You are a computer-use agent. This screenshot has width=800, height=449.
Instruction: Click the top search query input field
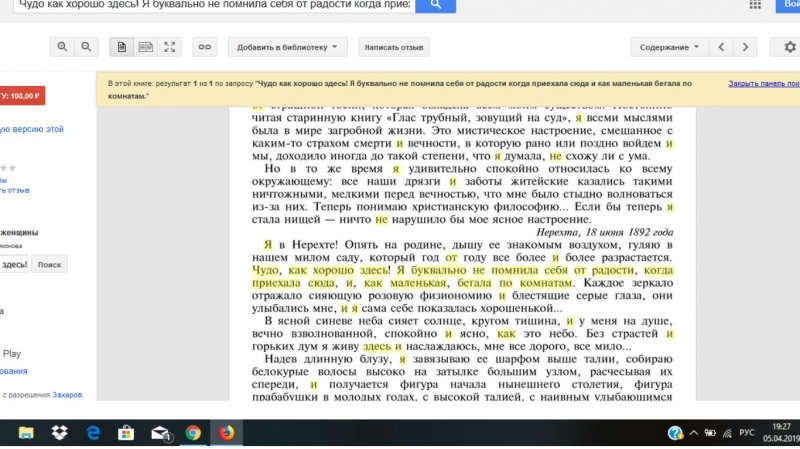(x=205, y=5)
